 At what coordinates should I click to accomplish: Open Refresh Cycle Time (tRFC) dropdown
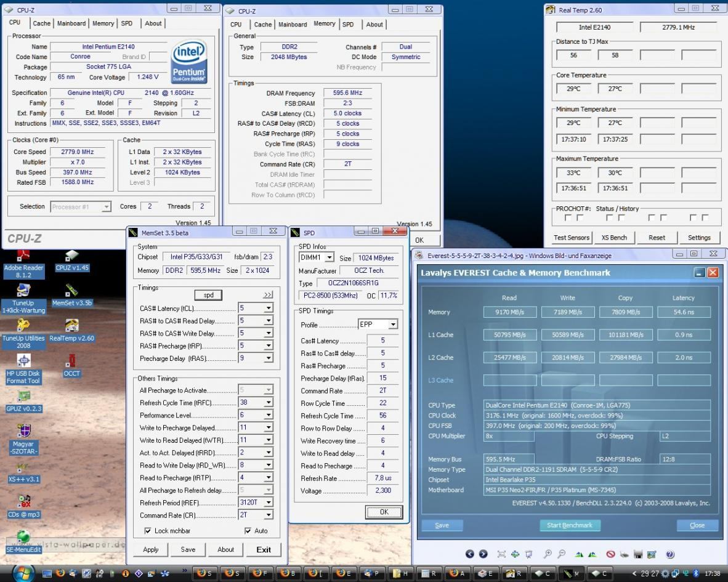click(x=269, y=402)
